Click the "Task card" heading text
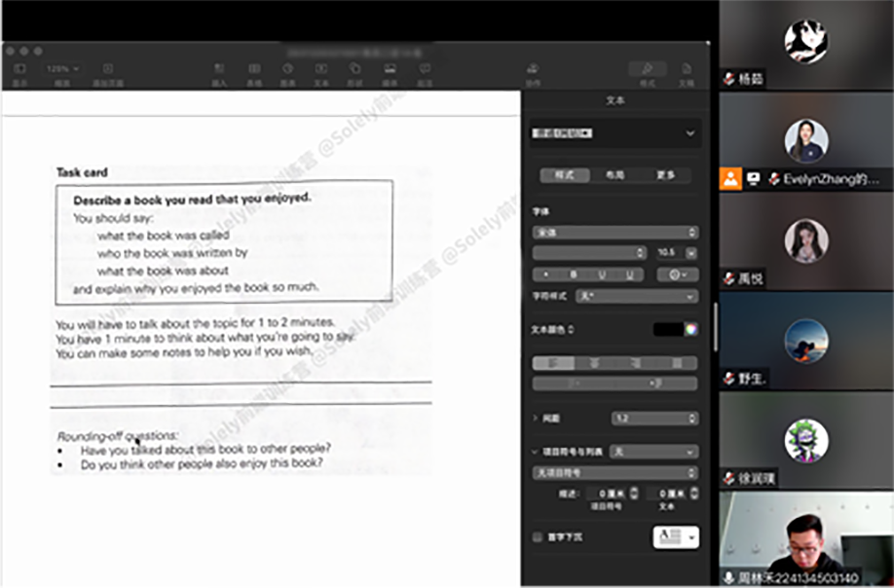This screenshot has height=588, width=894. click(82, 172)
